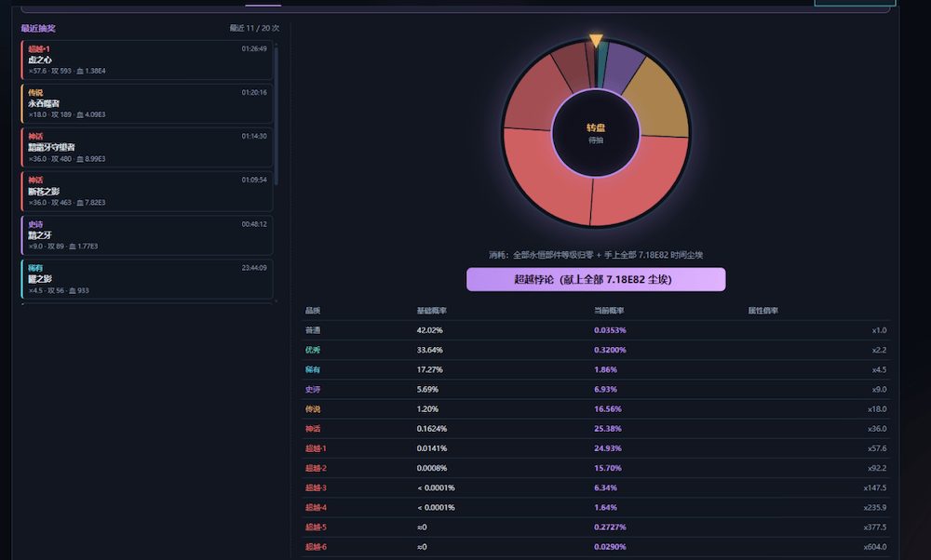Click the 42.02% base probability value
This screenshot has height=560, width=931.
(430, 330)
